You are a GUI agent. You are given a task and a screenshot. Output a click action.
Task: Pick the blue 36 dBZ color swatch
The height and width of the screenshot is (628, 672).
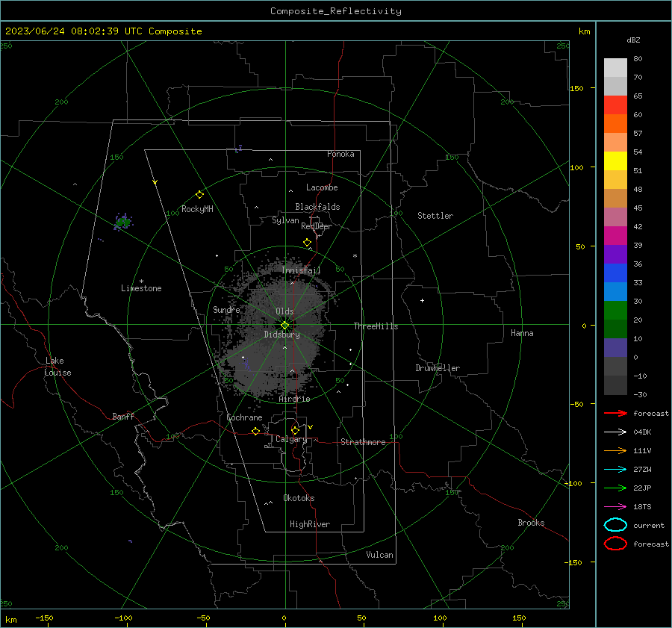point(615,273)
